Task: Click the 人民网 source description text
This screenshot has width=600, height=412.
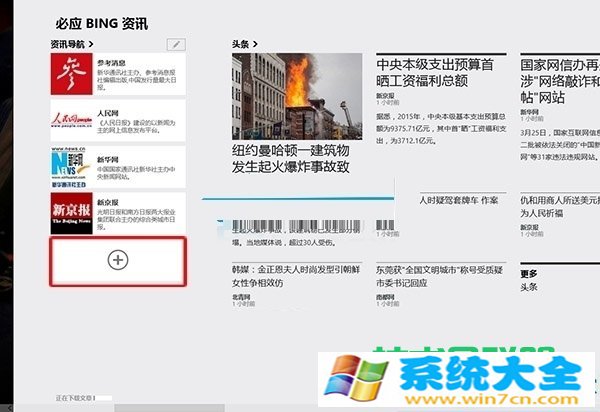Action: (x=136, y=127)
